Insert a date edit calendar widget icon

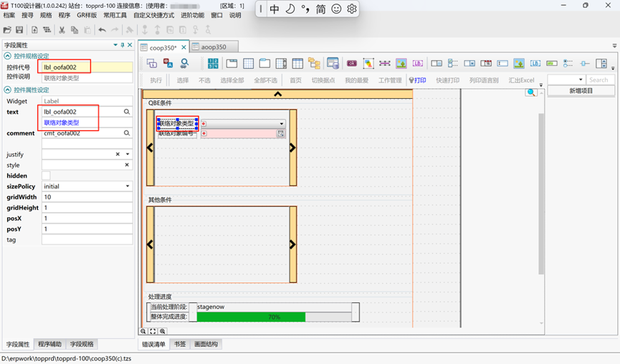pyautogui.click(x=486, y=63)
